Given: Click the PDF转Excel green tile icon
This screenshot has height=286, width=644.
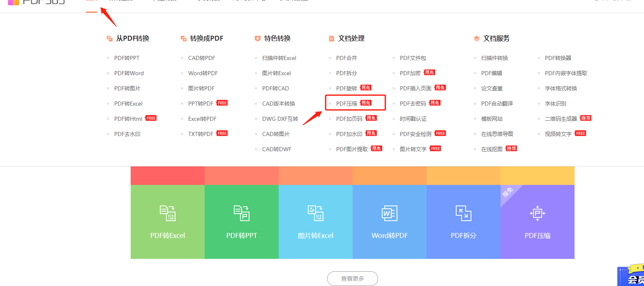Looking at the screenshot, I should coord(167,213).
